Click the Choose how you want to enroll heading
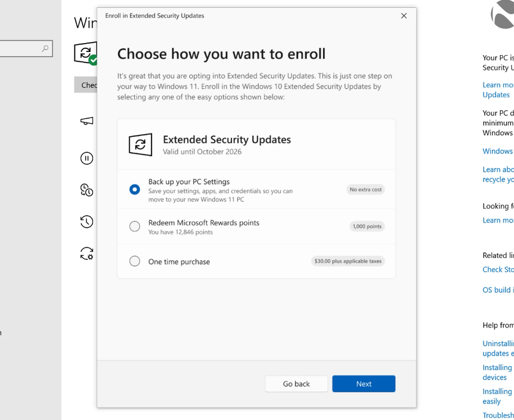The image size is (514, 420). [x=221, y=54]
